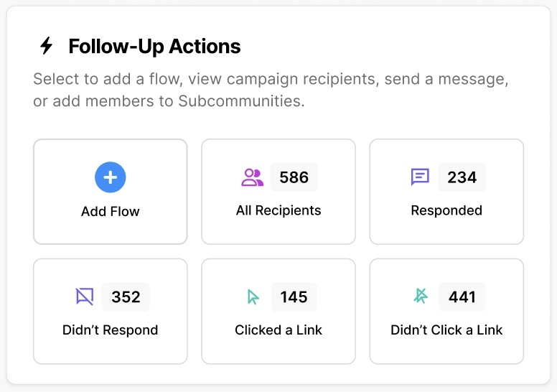557x392 pixels.
Task: Open the All Recipients label
Action: tap(278, 211)
